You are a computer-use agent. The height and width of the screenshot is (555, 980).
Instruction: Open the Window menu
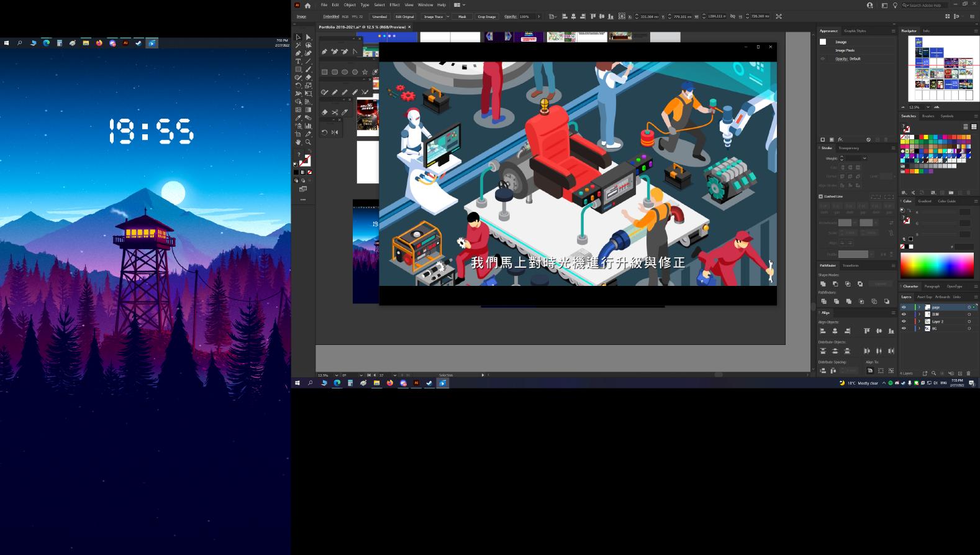(x=425, y=5)
